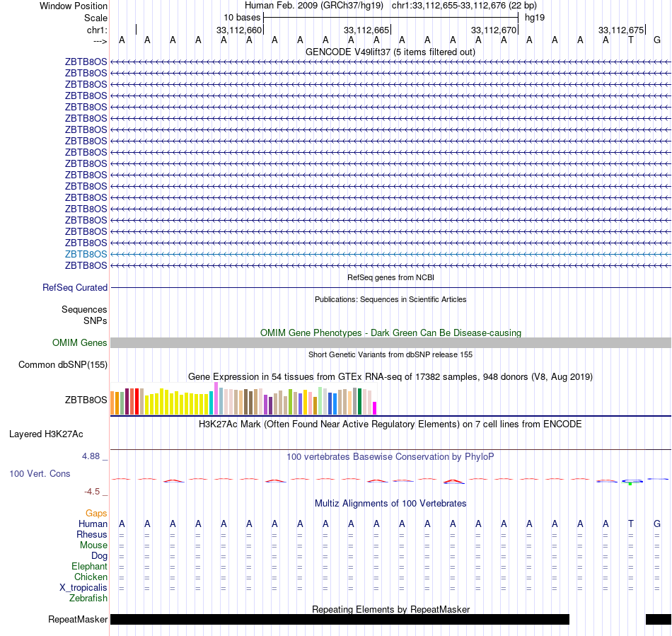Click the T base in the top sequence row
This screenshot has height=636, width=672.
pyautogui.click(x=631, y=40)
